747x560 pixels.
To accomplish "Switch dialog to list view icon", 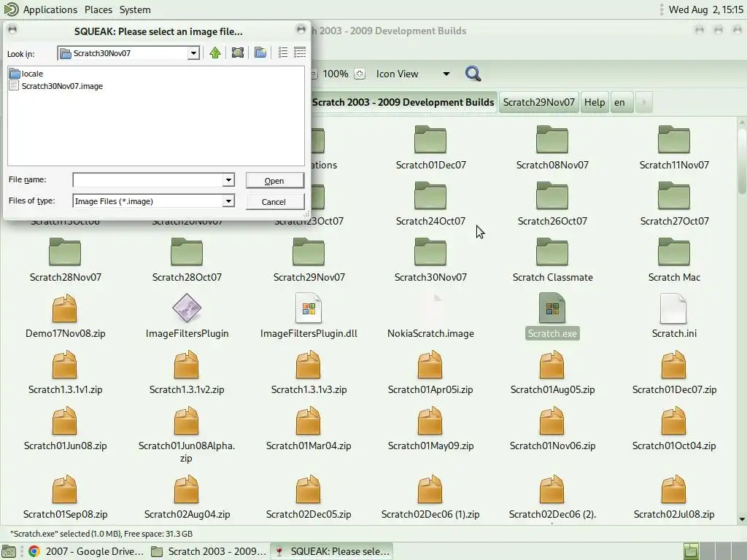I will point(282,52).
